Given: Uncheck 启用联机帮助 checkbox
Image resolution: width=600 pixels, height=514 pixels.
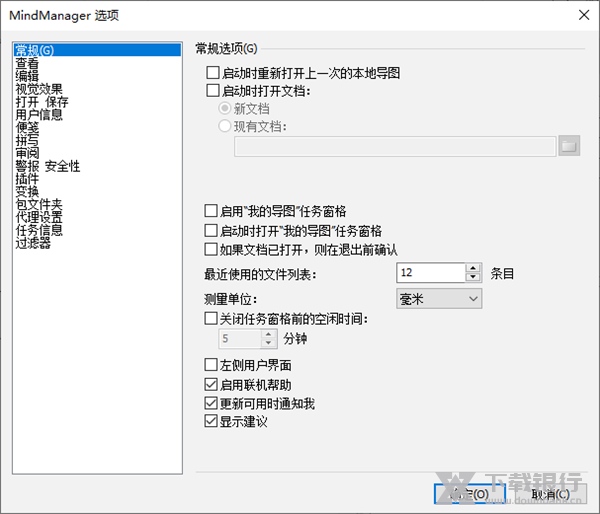Looking at the screenshot, I should coord(211,384).
